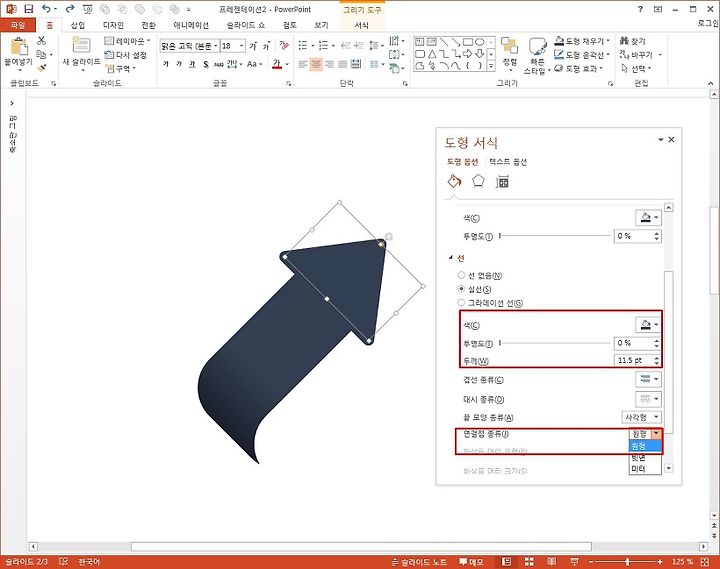Open the line 색 color picker

click(648, 325)
